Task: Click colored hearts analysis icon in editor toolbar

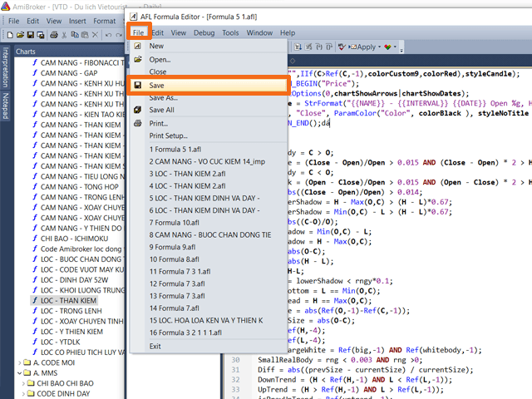Action: tap(387, 47)
